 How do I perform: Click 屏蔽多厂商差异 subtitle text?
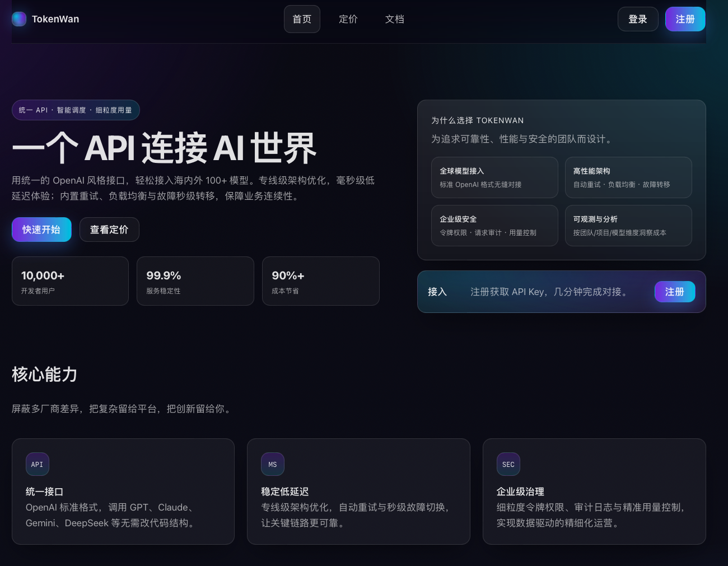click(x=122, y=409)
